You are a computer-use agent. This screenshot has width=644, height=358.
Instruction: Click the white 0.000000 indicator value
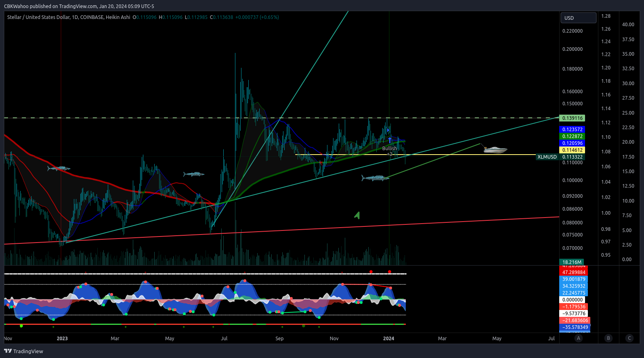(572, 300)
